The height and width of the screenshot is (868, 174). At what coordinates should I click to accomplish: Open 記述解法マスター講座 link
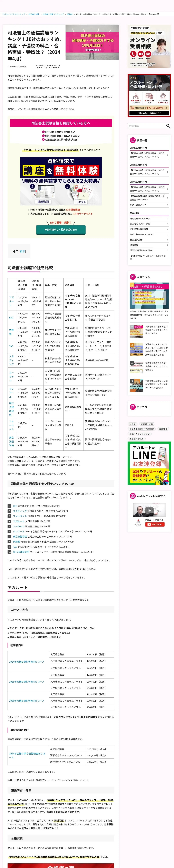[149, 224]
